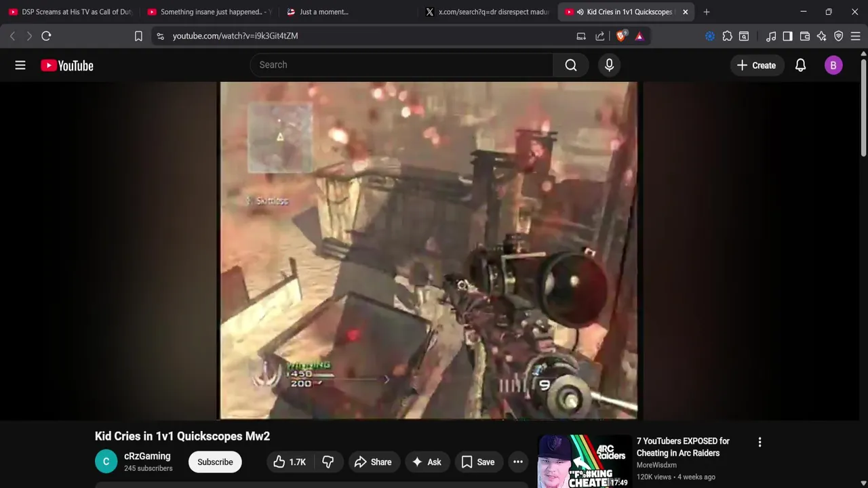
Task: Open YouTube notifications bell
Action: (800, 65)
